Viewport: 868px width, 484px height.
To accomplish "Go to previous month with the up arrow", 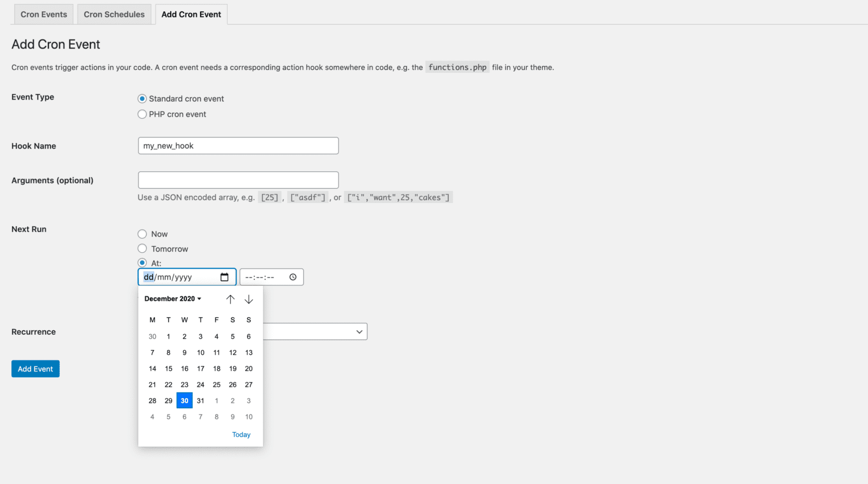I will pyautogui.click(x=231, y=299).
